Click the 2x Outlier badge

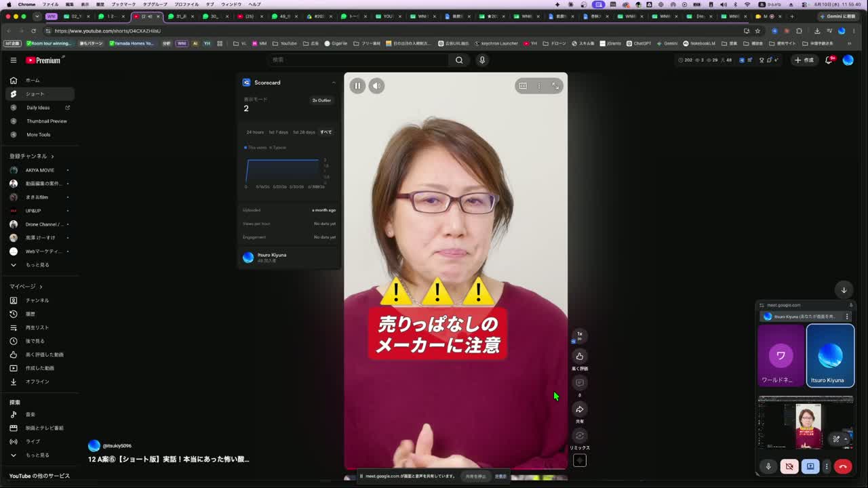[321, 100]
